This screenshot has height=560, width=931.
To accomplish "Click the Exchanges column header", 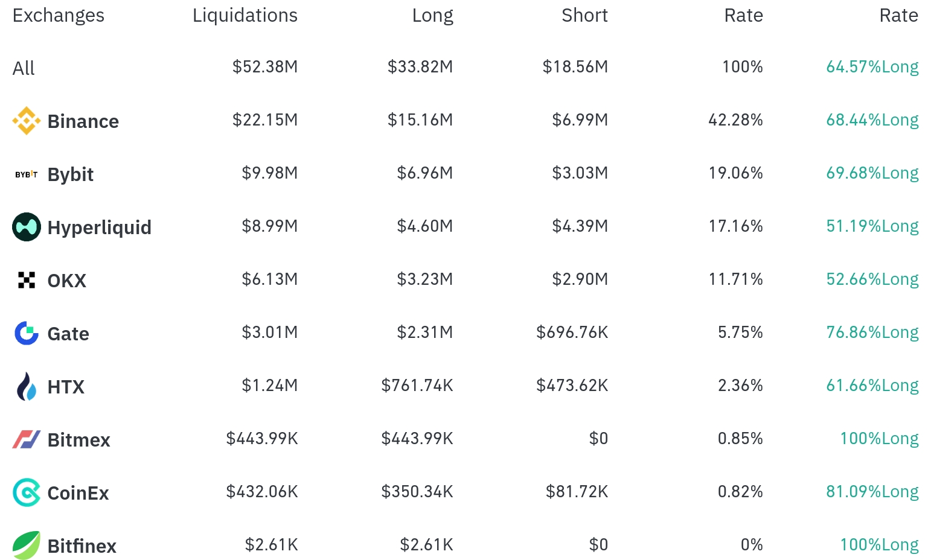I will point(59,15).
